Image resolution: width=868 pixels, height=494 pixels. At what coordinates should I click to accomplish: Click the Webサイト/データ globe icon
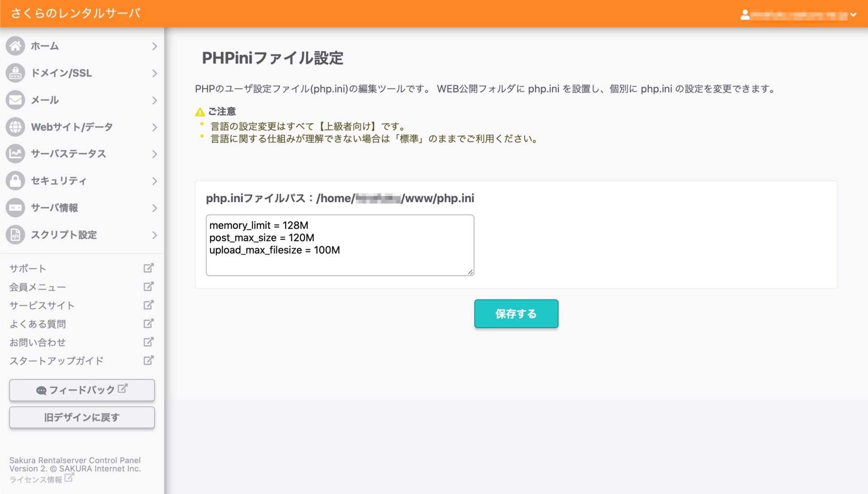click(x=16, y=127)
